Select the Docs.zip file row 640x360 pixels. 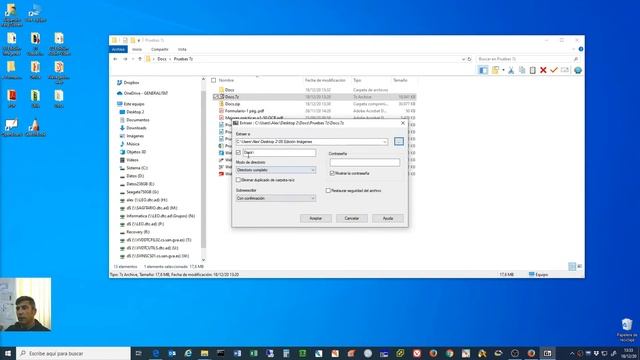coord(313,104)
